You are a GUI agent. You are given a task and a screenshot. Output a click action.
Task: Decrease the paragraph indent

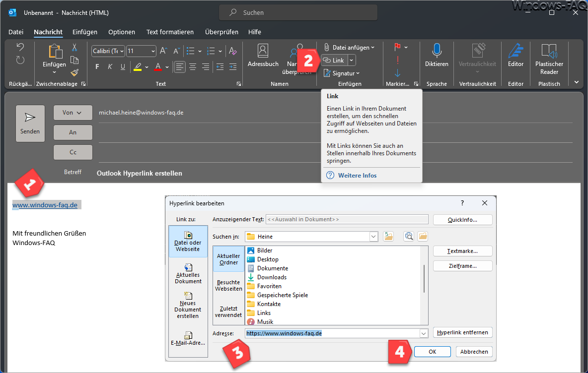[220, 67]
